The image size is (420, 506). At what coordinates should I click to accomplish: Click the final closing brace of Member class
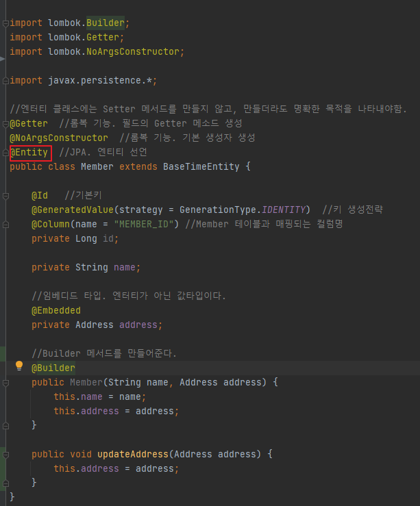12,496
